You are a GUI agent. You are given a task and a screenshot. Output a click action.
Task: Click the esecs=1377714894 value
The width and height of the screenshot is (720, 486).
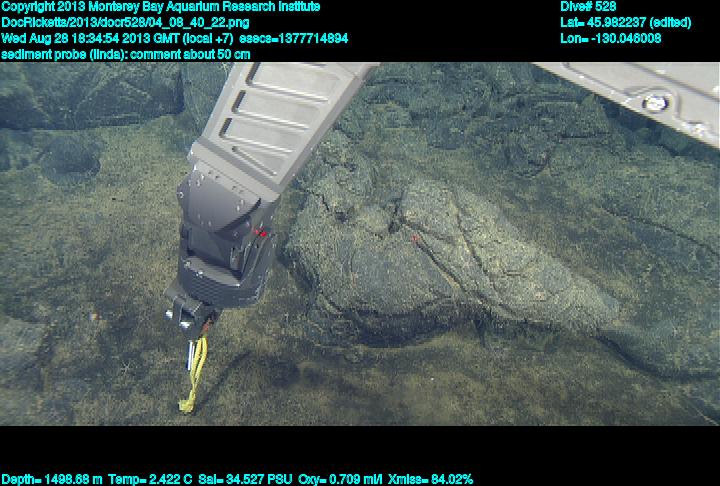(293, 38)
